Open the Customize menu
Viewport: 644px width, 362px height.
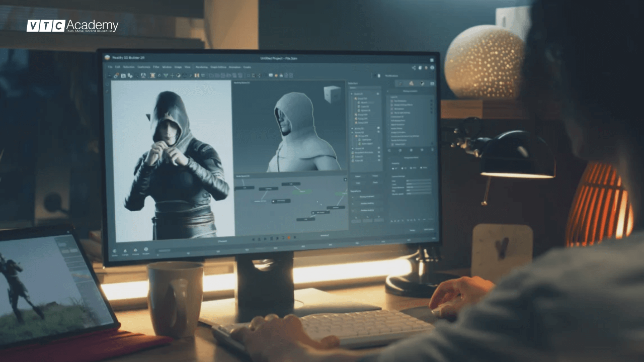click(x=144, y=67)
